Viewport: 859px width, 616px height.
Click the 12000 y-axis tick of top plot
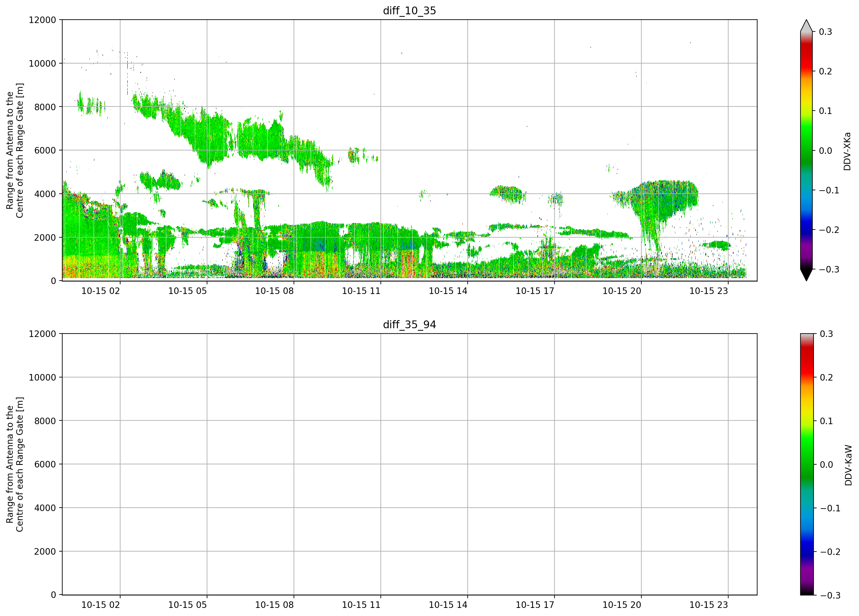click(42, 20)
